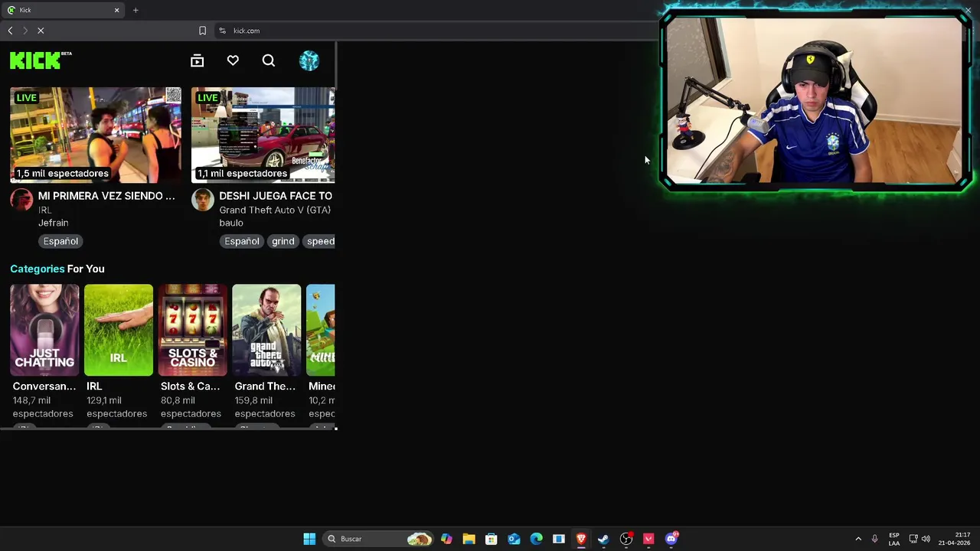Open the IRL grass category card
Image resolution: width=980 pixels, height=551 pixels.
pos(119,330)
